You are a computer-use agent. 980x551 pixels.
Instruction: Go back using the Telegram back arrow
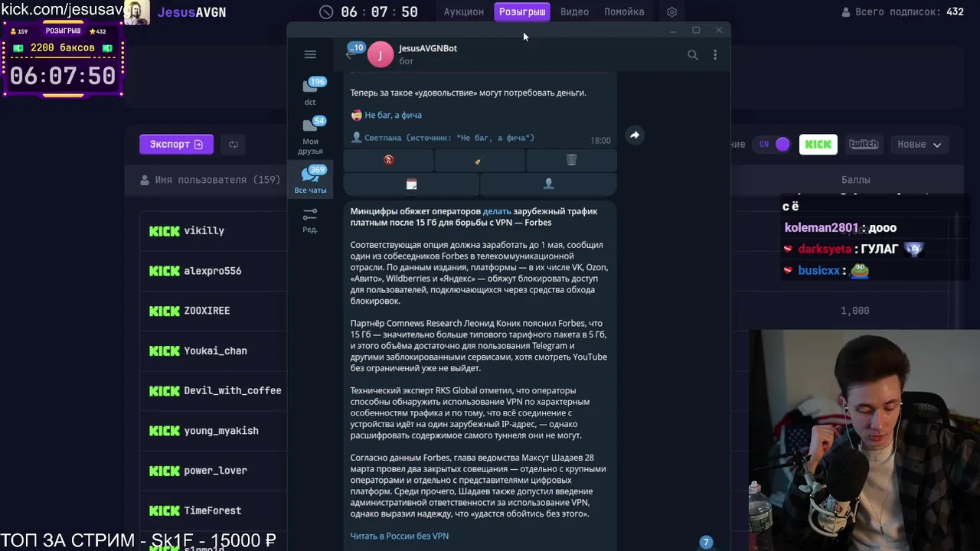tap(350, 55)
